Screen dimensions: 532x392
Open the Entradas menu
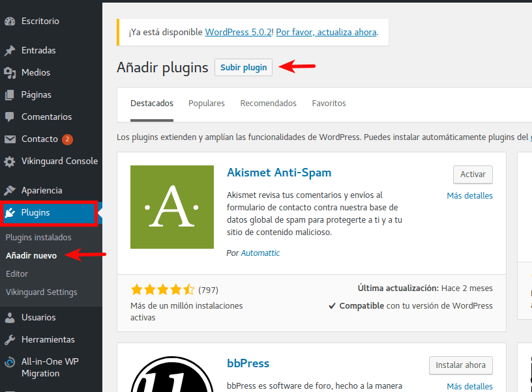(38, 50)
